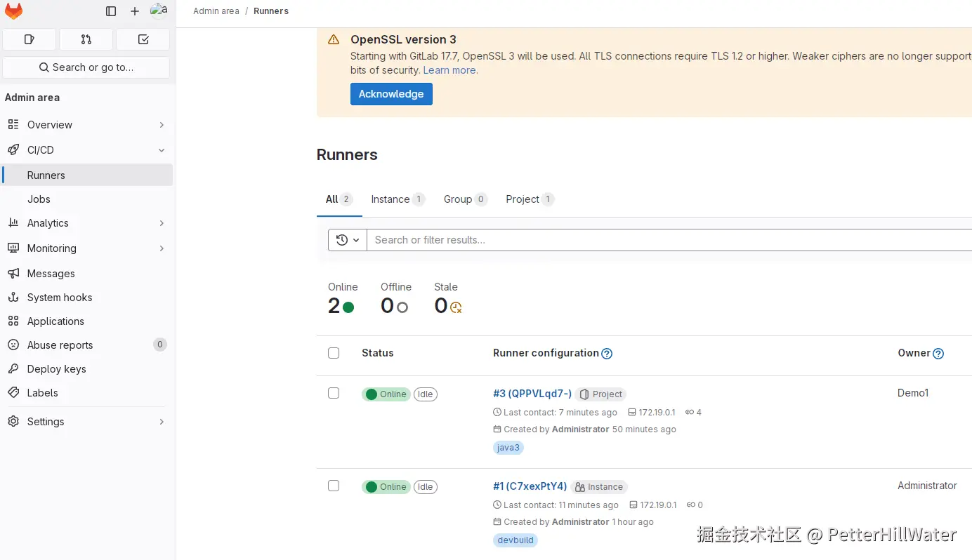Click Admin area breadcrumb link
This screenshot has height=560, width=972.
click(216, 11)
